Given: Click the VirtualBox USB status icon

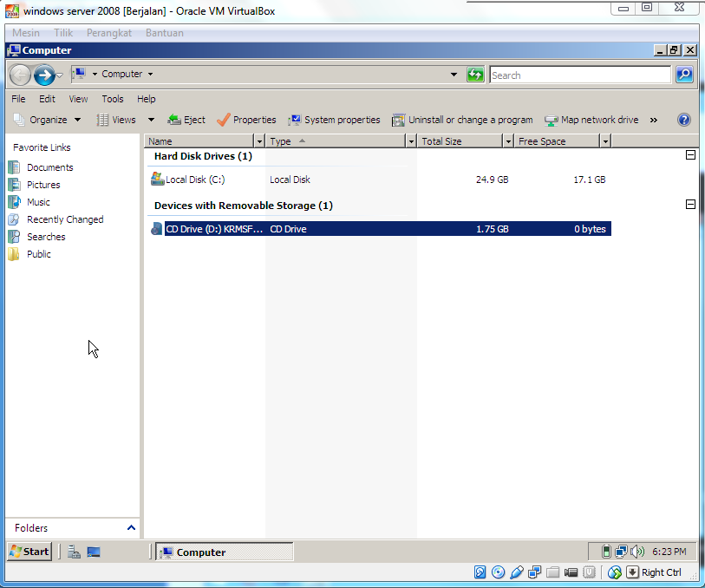Looking at the screenshot, I should (517, 572).
